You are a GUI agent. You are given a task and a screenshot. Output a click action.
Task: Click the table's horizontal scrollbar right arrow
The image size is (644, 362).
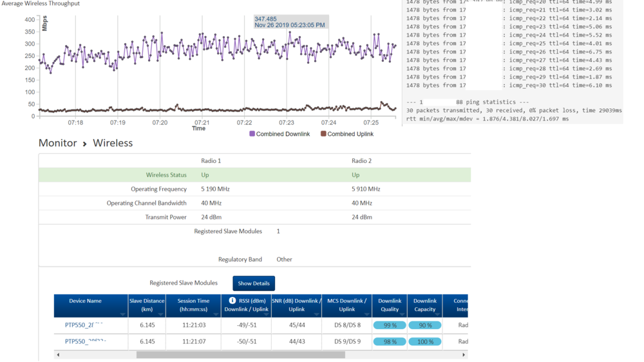[x=464, y=355]
